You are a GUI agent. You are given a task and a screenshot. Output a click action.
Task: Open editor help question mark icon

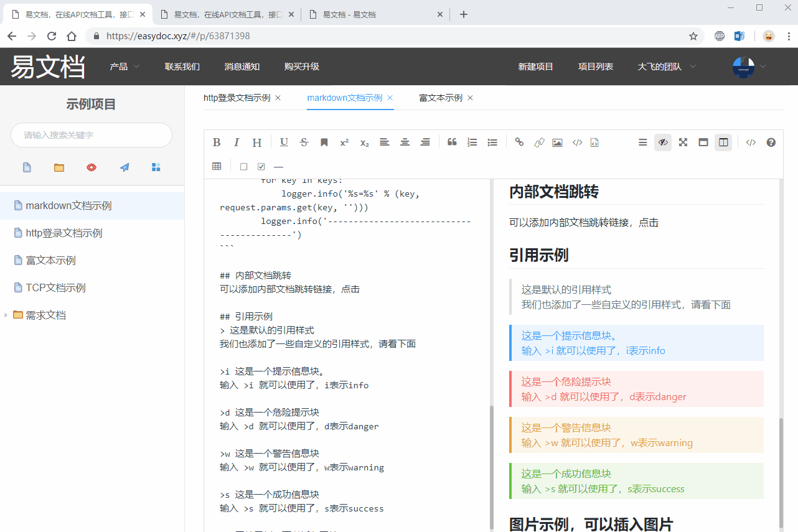click(771, 142)
